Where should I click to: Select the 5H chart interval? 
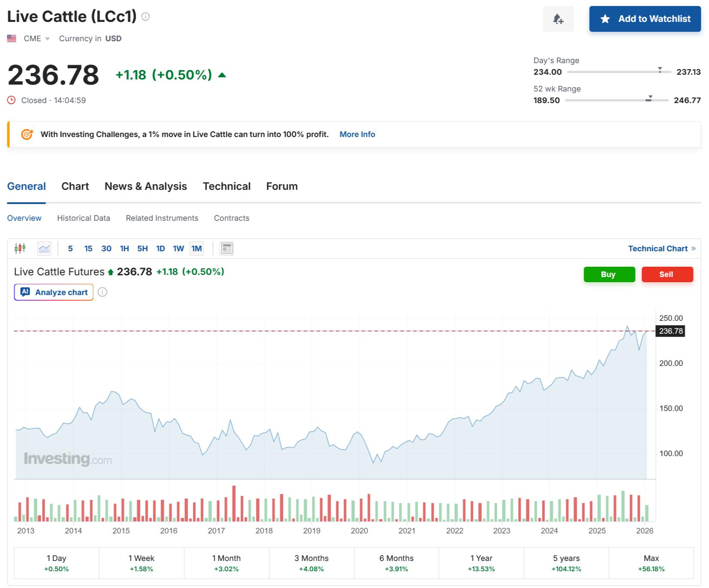click(142, 248)
